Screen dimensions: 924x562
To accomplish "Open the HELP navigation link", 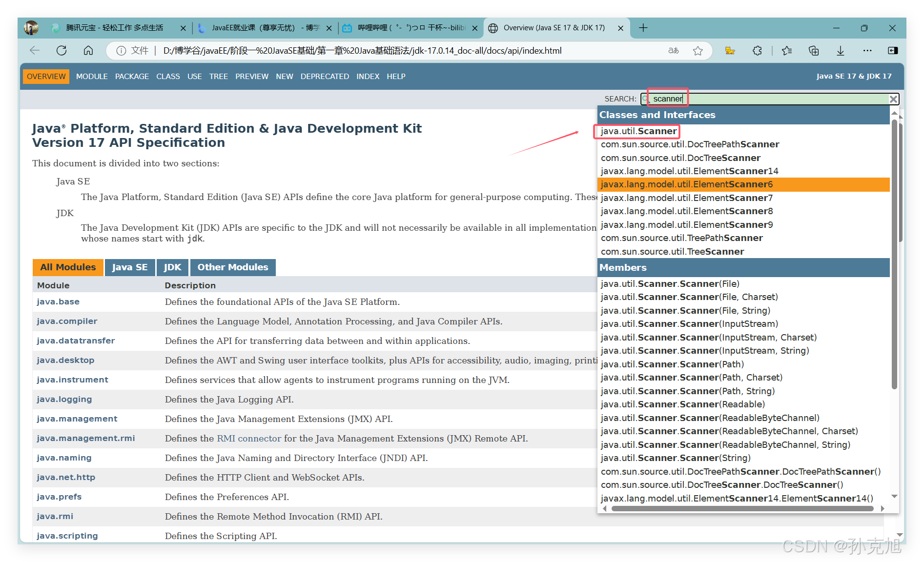I will tap(396, 77).
